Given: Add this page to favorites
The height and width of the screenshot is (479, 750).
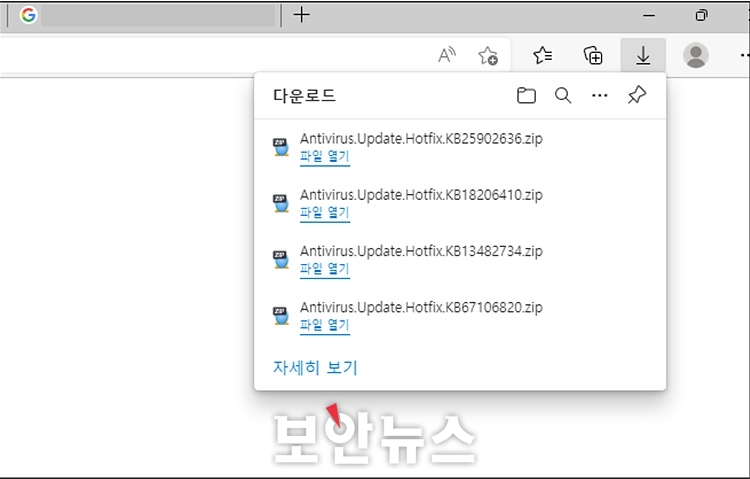Looking at the screenshot, I should (x=488, y=56).
